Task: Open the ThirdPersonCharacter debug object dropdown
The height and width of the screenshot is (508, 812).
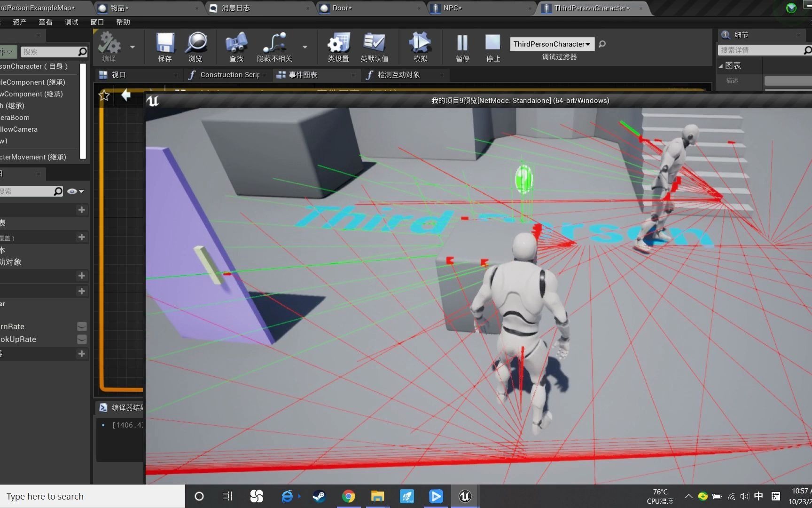Action: [x=551, y=44]
